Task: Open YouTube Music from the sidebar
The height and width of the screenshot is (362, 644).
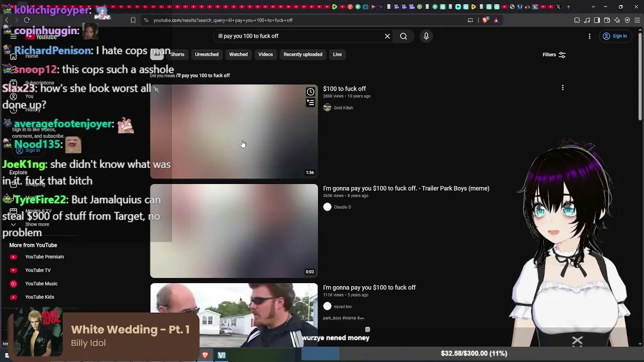Action: (x=41, y=284)
